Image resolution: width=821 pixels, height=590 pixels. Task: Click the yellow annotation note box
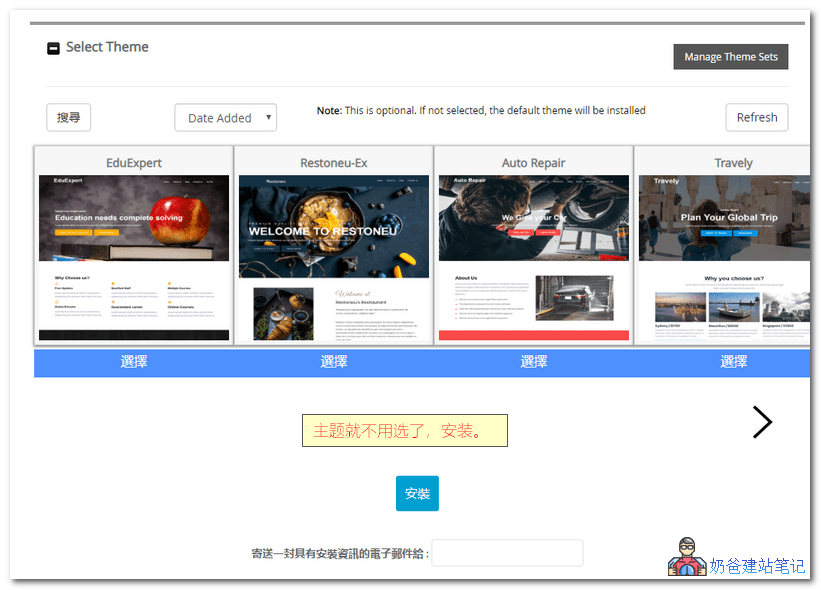(405, 429)
